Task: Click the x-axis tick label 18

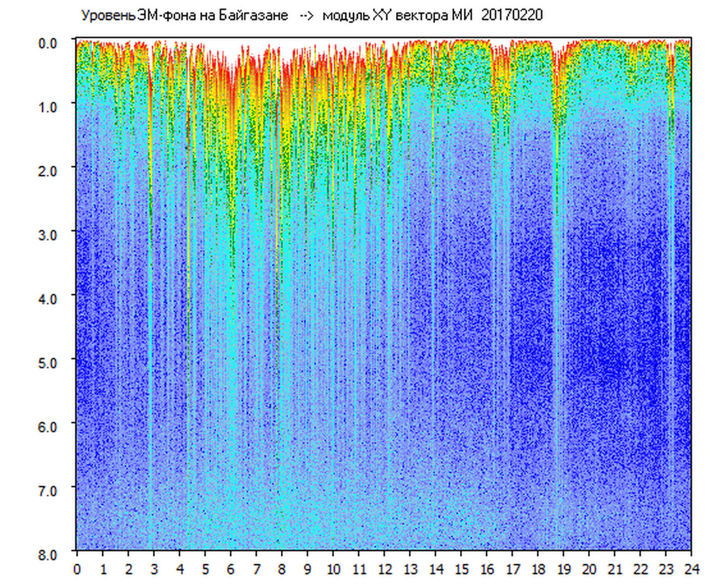Action: tap(538, 570)
